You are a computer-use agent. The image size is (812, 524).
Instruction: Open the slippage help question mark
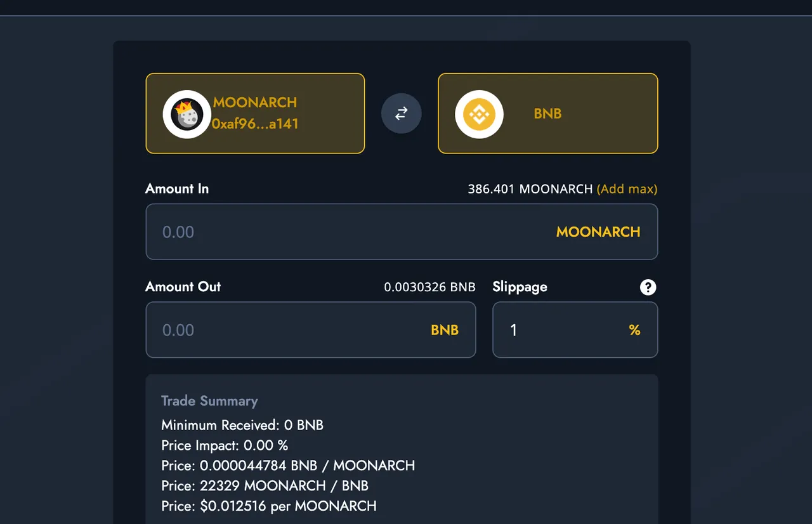[x=648, y=287]
